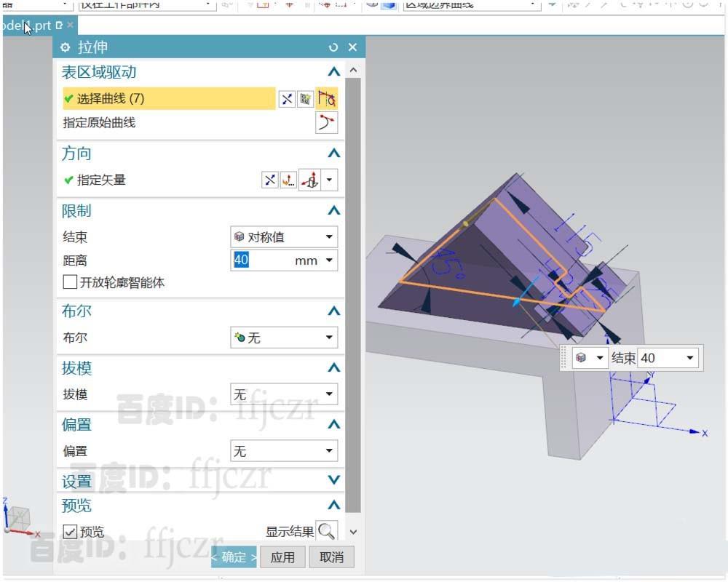Click the 取消 button to dismiss extrude
728x582 pixels.
(x=331, y=557)
